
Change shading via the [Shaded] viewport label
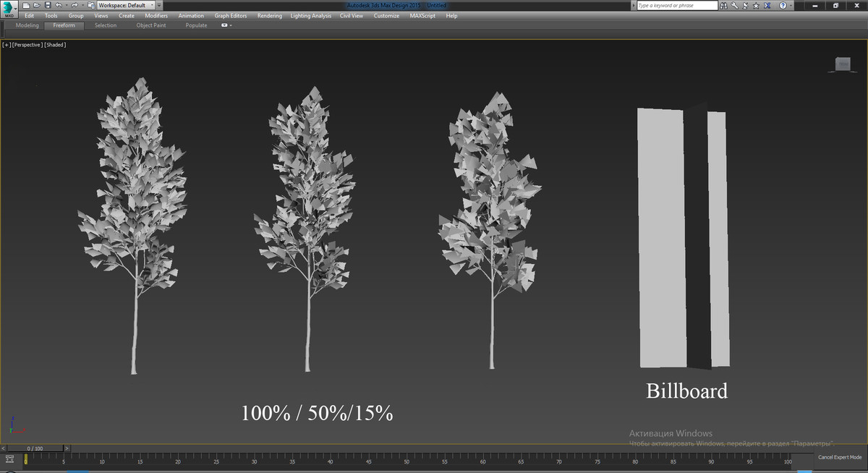(54, 44)
